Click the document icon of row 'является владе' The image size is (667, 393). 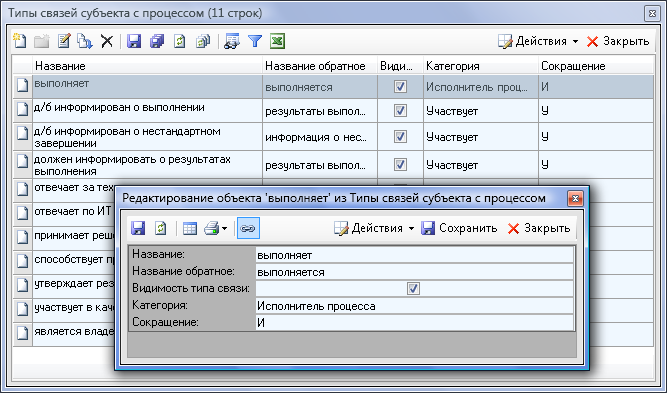[22, 333]
